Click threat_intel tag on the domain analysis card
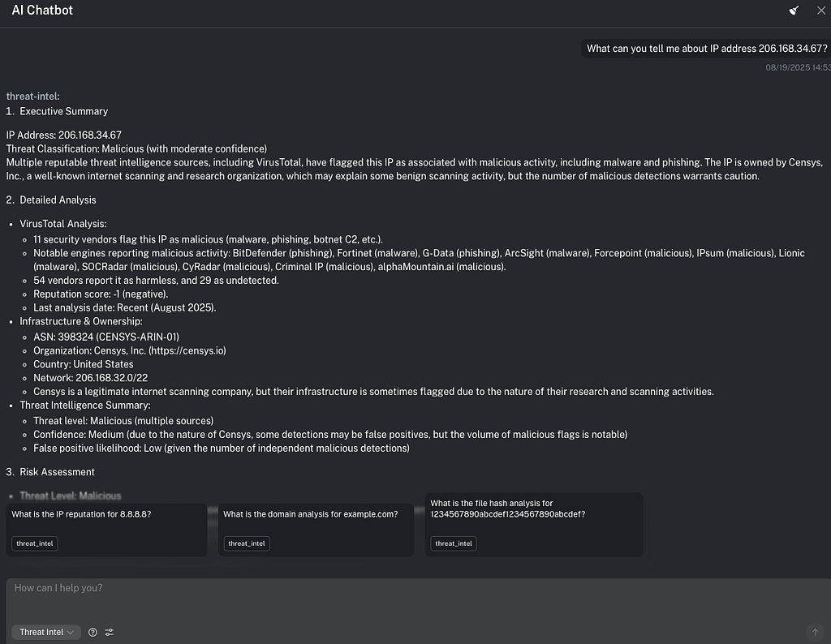Viewport: 831px width, 644px height. pos(248,543)
